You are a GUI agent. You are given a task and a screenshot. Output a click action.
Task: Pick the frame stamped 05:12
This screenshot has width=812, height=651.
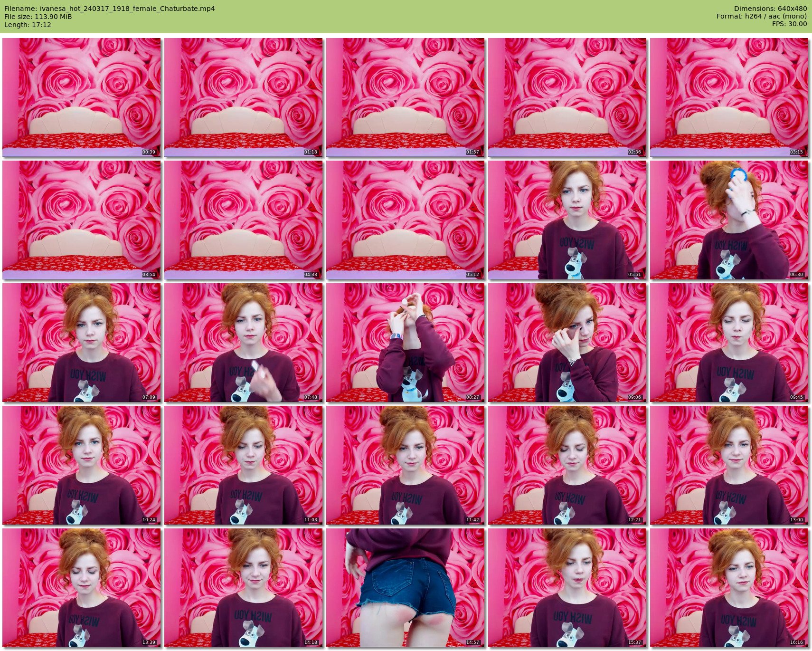[x=406, y=220]
